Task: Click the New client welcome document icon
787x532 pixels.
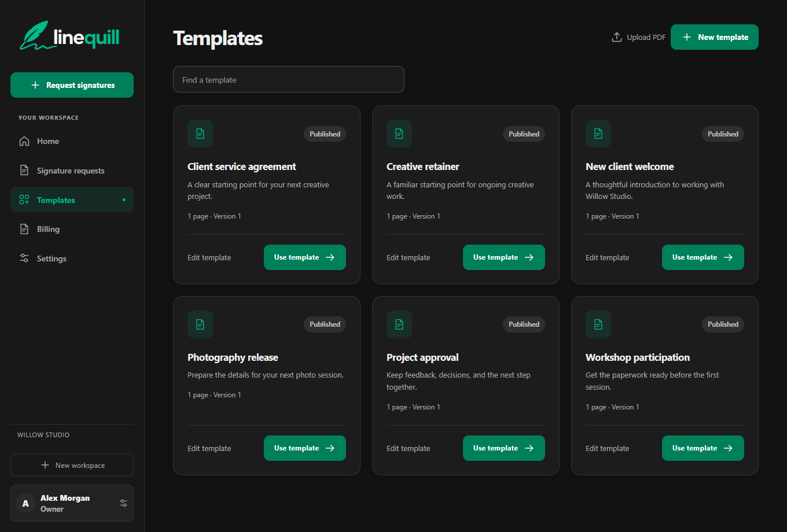Action: (x=598, y=134)
